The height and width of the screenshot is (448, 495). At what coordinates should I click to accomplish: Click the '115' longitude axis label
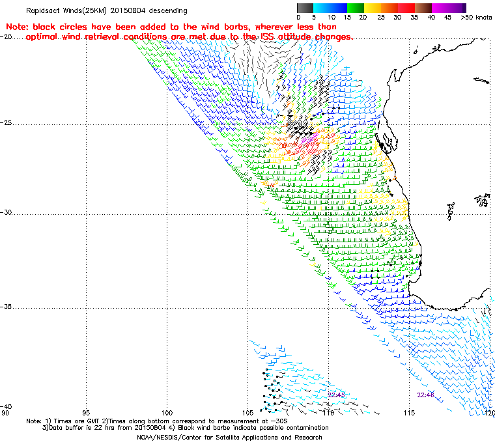409,413
